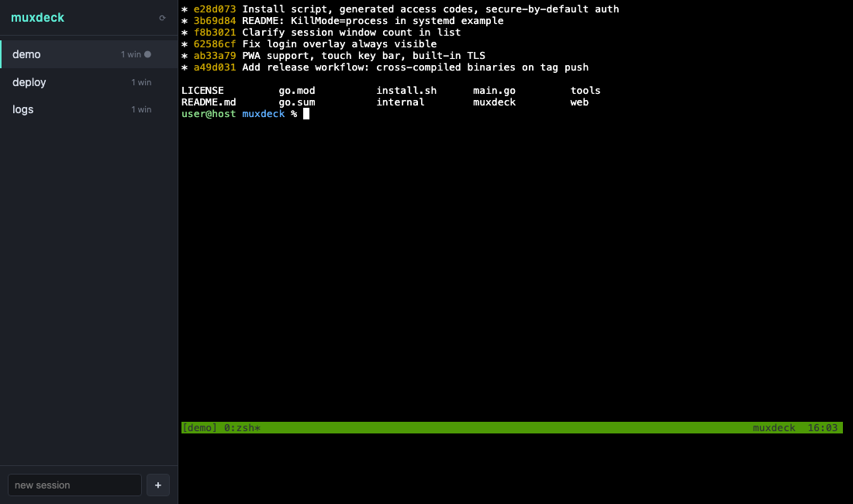Select the demo session
853x504 pixels.
tap(88, 54)
